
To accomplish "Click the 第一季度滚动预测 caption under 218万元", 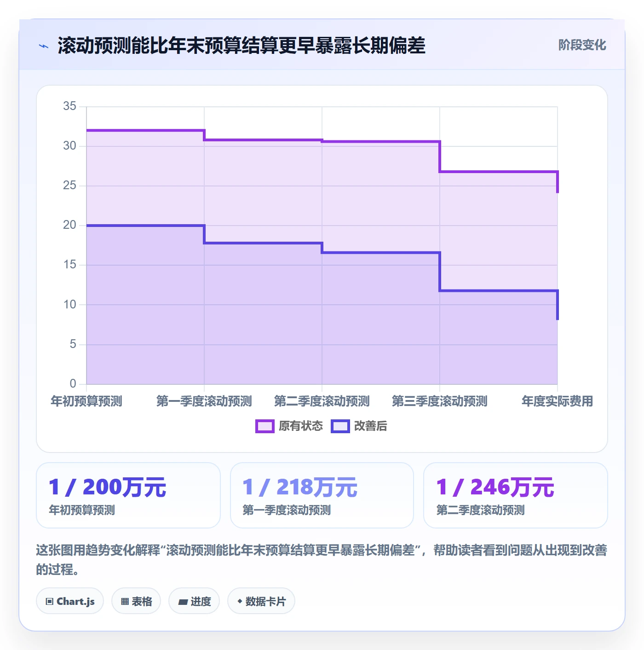I will (x=287, y=511).
